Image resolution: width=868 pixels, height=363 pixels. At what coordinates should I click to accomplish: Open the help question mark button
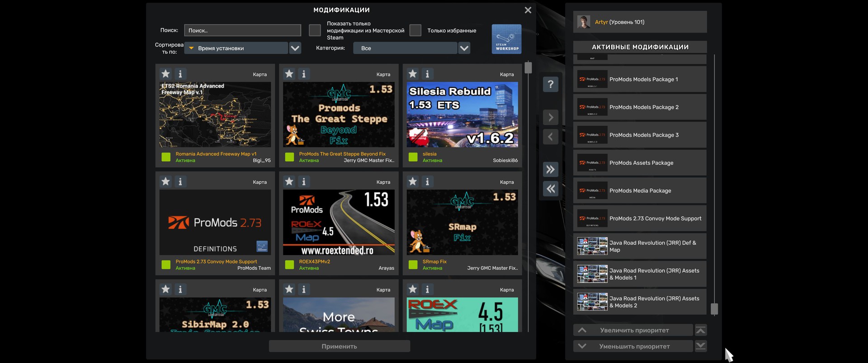[x=551, y=84]
